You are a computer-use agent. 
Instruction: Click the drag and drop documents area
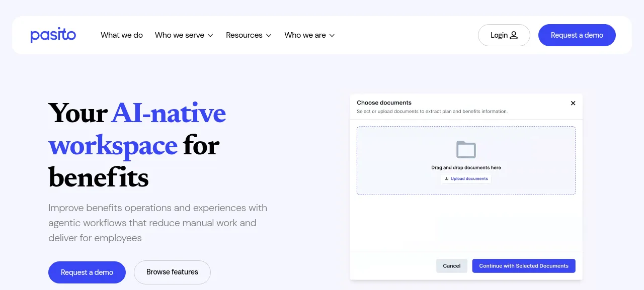pos(466,160)
